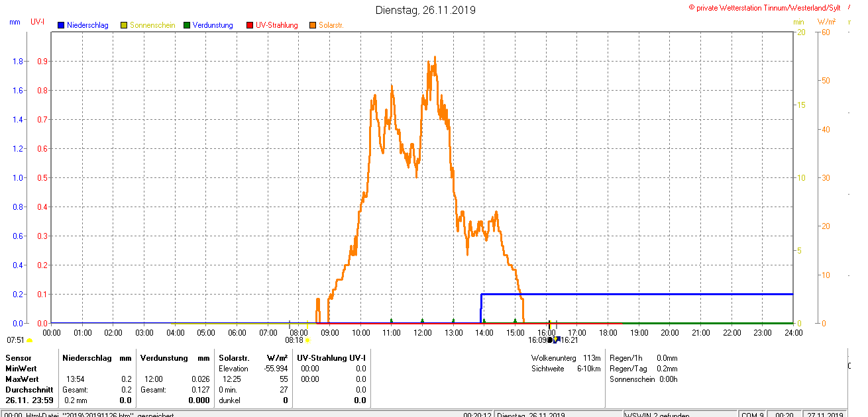This screenshot has height=417, width=868.
Task: Click the Wolkenunterg 113m reading
Action: pyautogui.click(x=566, y=357)
